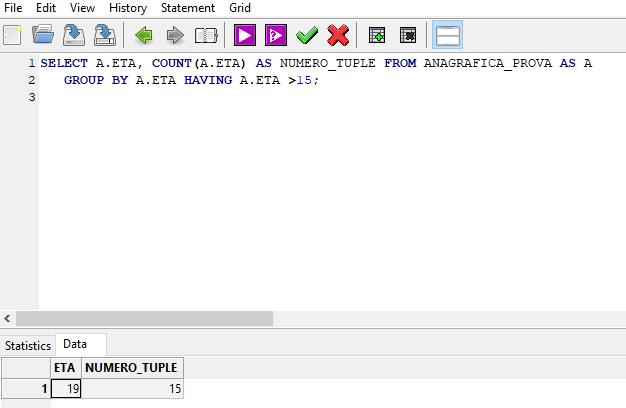Toggle the split panel layout button

[x=448, y=35]
